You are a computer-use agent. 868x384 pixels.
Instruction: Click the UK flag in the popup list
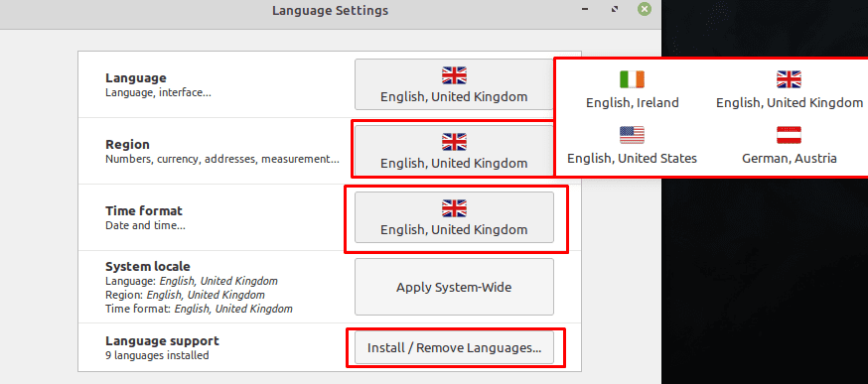coord(789,79)
